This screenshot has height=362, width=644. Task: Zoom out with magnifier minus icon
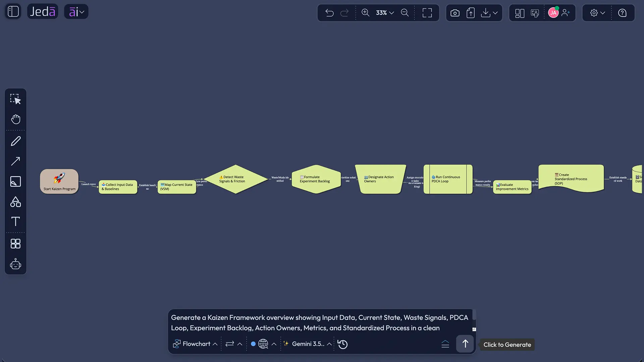point(405,13)
